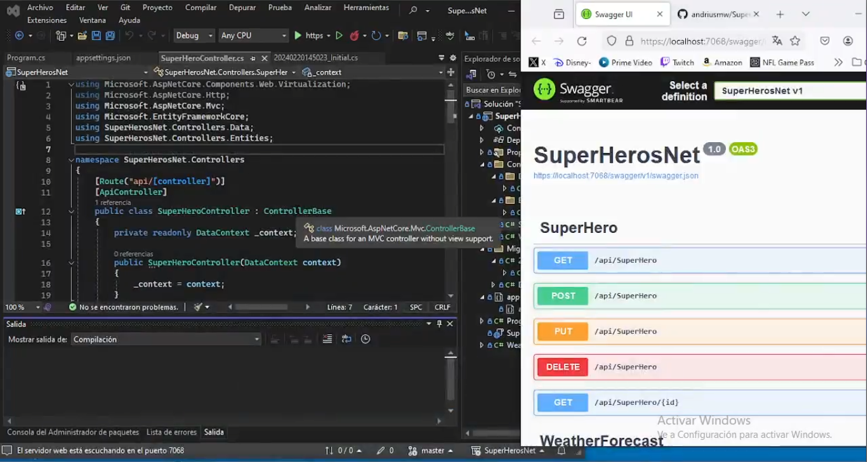Click the pending changes filter clock icon in Solution Explorer
Viewport: 868px width, 462px height.
490,74
